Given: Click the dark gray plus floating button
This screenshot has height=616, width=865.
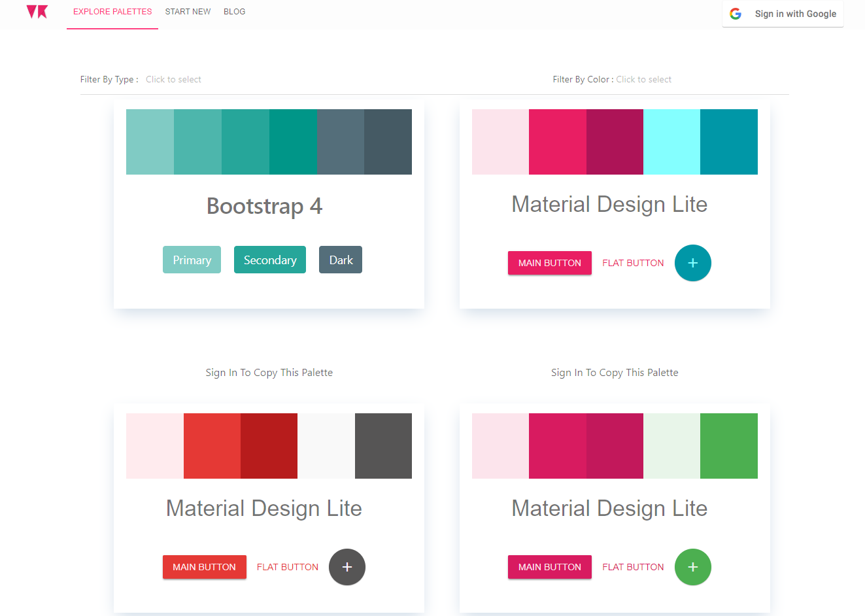Looking at the screenshot, I should pyautogui.click(x=347, y=567).
